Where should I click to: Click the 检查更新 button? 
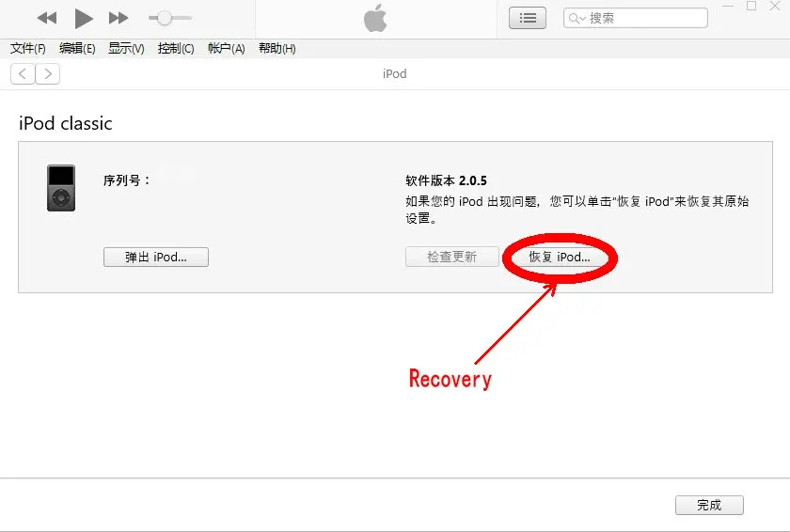(x=452, y=257)
